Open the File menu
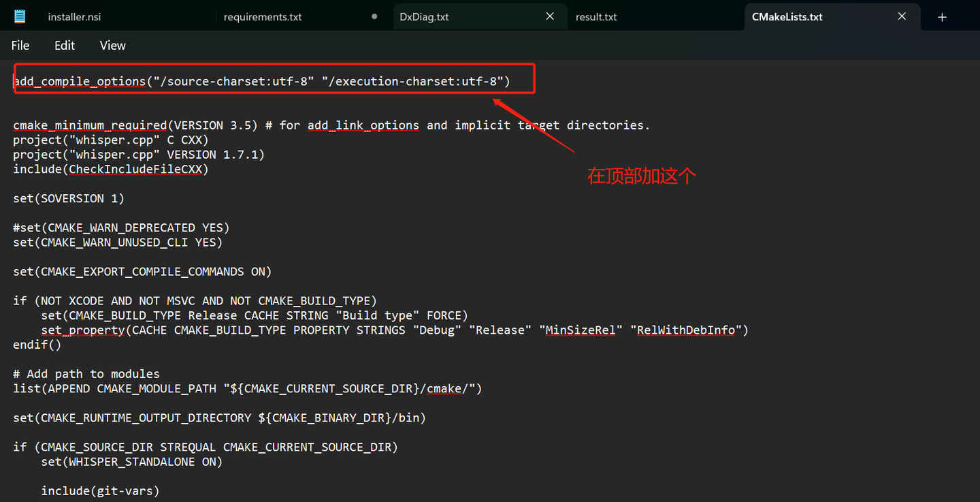Screen dimensions: 980x502 pyautogui.click(x=20, y=46)
